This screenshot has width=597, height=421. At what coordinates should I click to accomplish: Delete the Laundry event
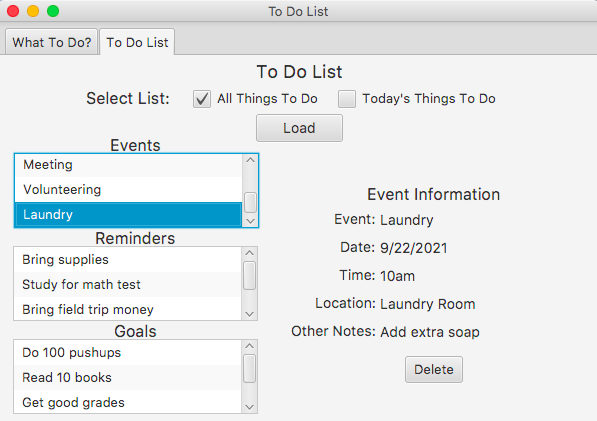pyautogui.click(x=434, y=370)
